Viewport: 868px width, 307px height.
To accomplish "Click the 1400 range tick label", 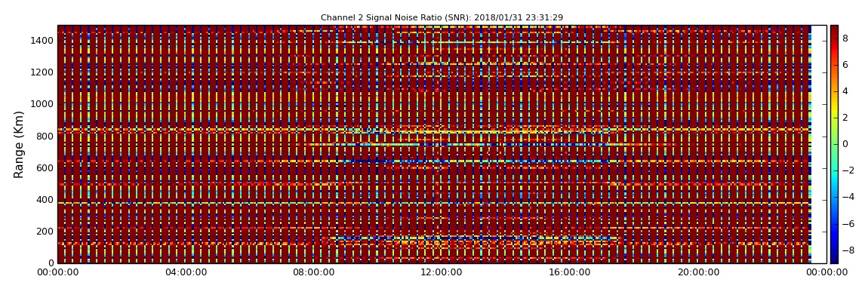I will pyautogui.click(x=42, y=41).
